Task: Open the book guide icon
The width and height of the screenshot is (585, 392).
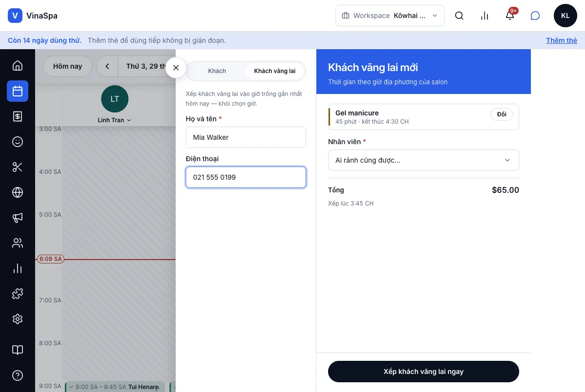Action: (18, 350)
